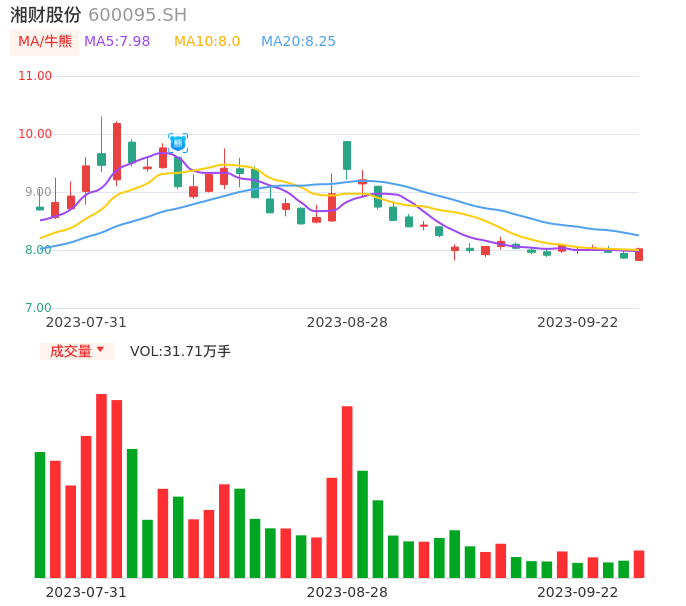Click the 2023-08-28 date under the volume chart
This screenshot has height=606, width=686.
point(347,592)
